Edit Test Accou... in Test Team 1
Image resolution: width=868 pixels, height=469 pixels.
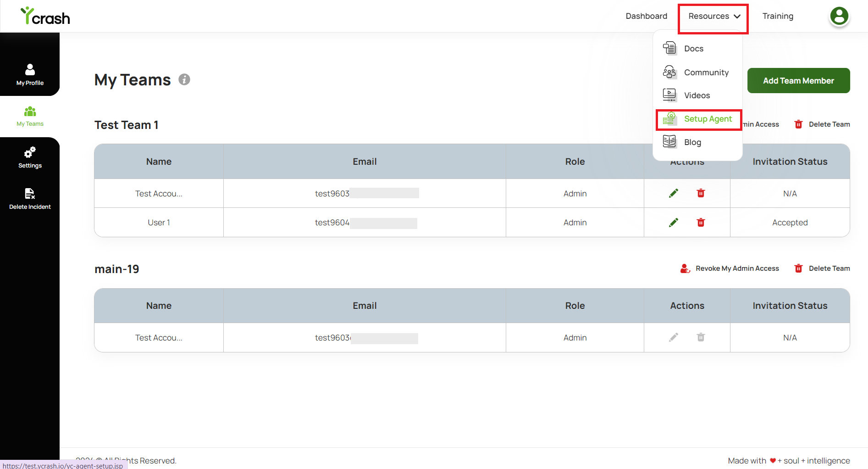coord(674,193)
